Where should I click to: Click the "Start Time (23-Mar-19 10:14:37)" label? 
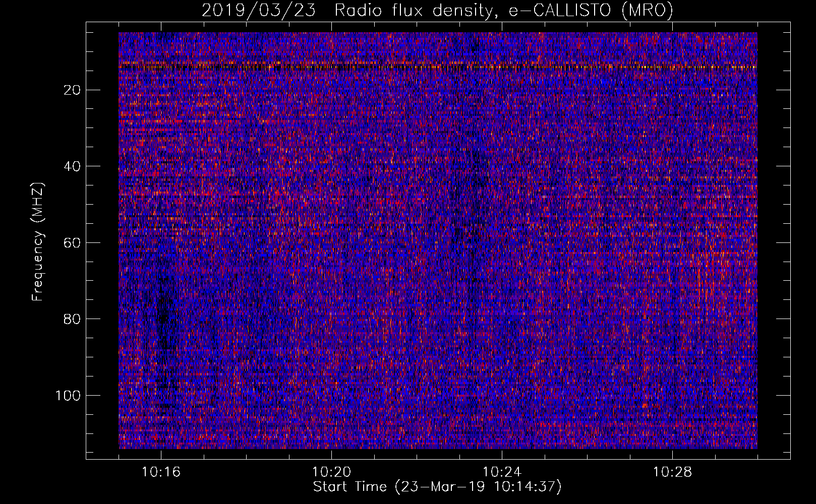437,487
